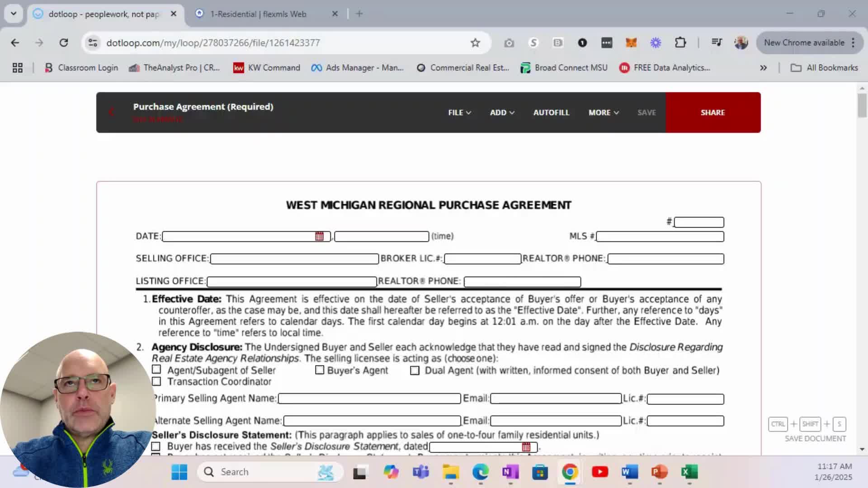Expand the FILE dropdown menu

point(459,113)
